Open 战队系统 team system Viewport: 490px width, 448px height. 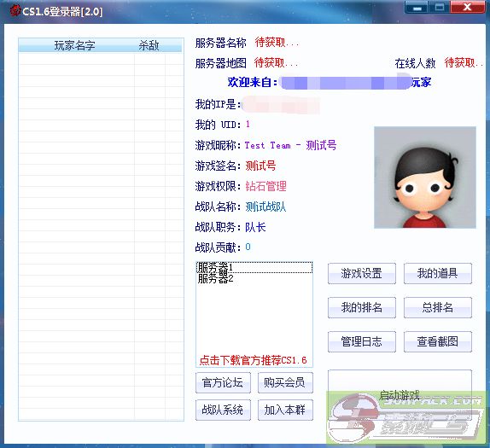(223, 410)
